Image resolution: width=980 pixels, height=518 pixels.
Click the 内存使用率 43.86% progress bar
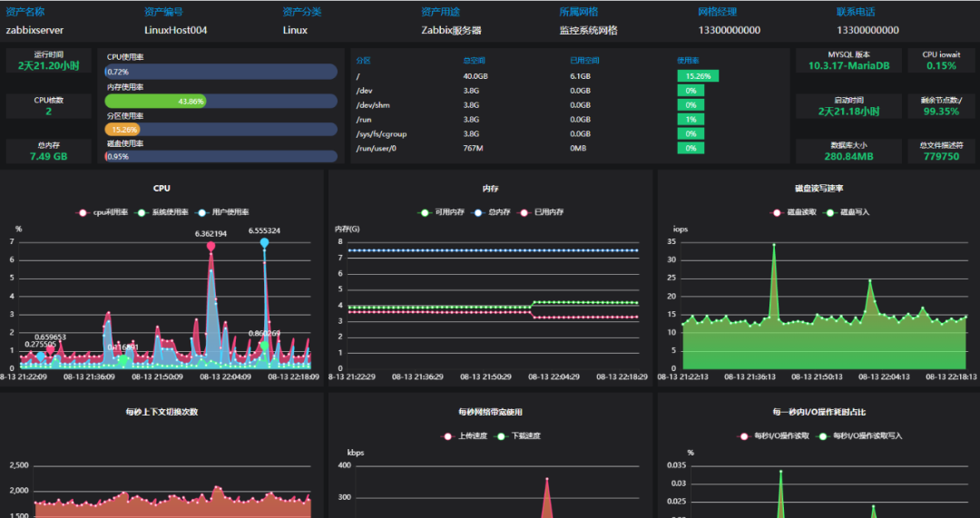[220, 102]
